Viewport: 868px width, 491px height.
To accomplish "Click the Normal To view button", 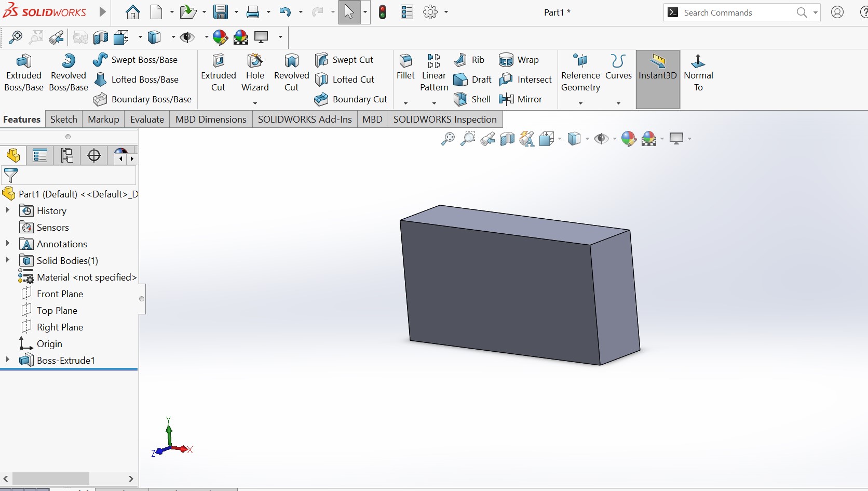I will (698, 73).
